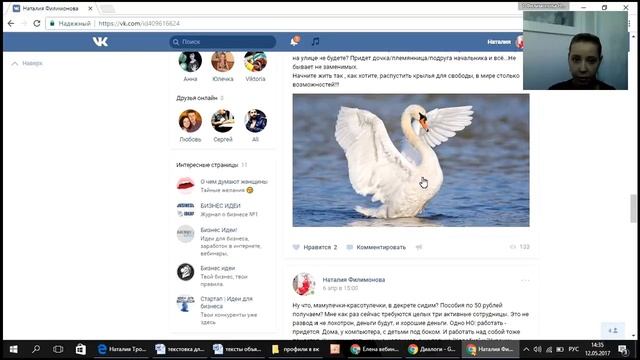Open the music note icon
This screenshot has width=640, height=360.
click(x=316, y=41)
